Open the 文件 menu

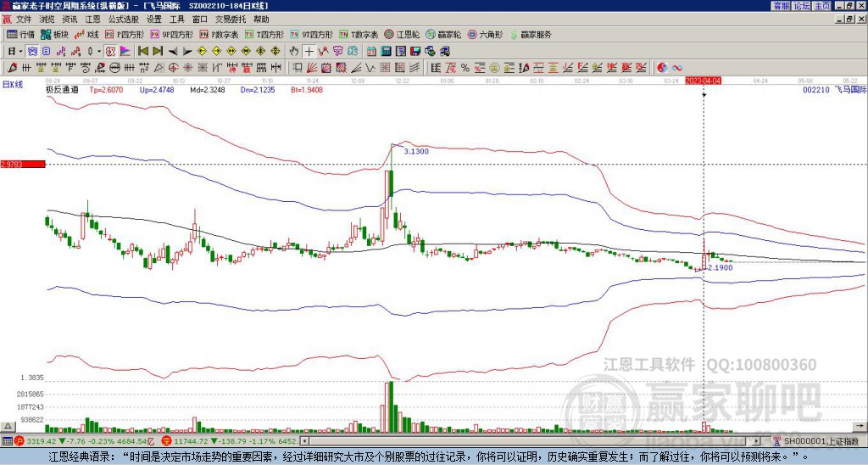24,20
